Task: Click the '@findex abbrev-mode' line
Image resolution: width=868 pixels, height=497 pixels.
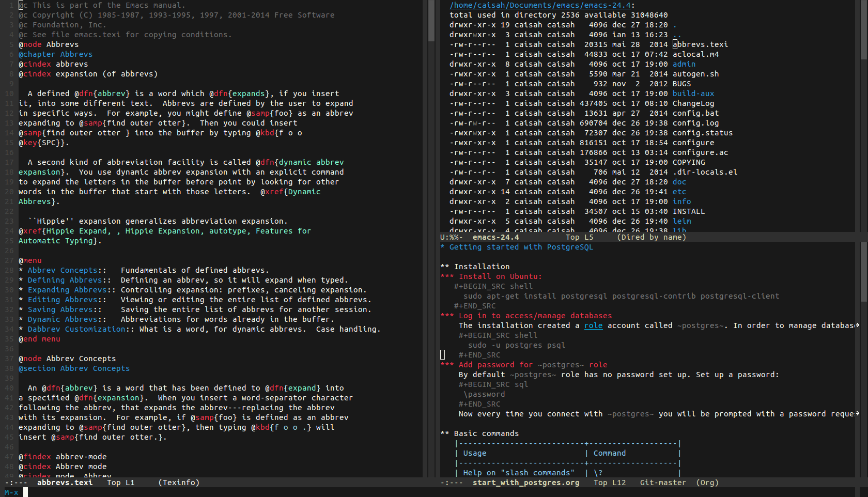Action: pyautogui.click(x=63, y=457)
